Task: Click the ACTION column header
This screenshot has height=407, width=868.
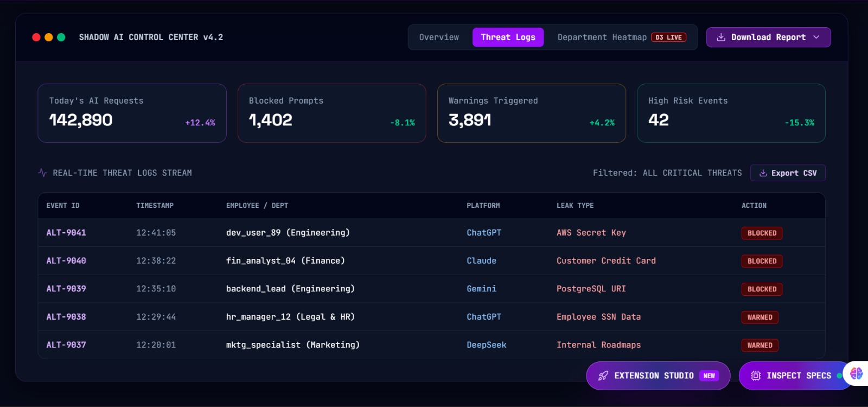Action: [x=754, y=206]
